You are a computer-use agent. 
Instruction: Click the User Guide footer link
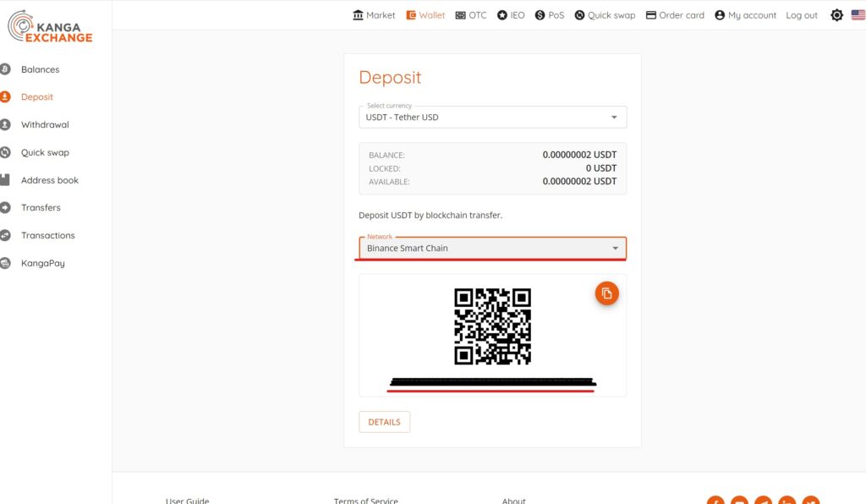pyautogui.click(x=187, y=500)
